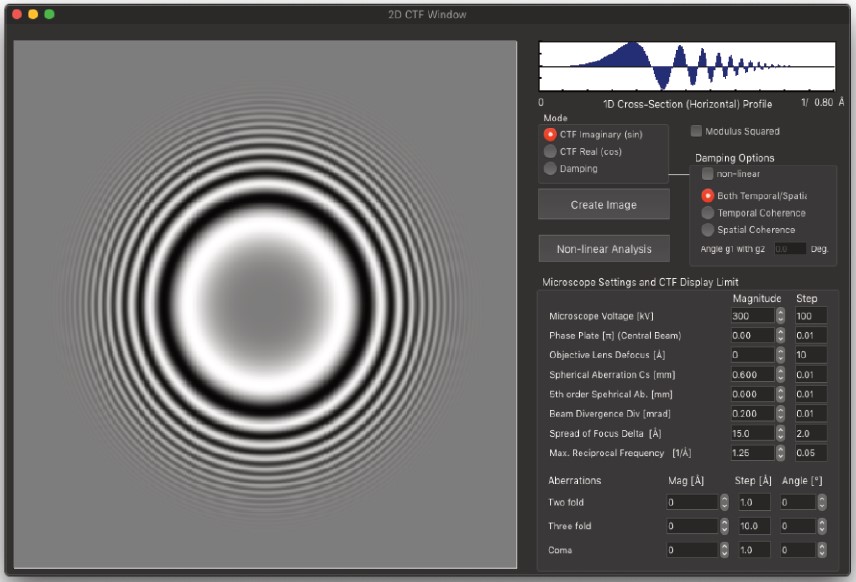Viewport: 856px width, 582px height.
Task: Select CTF Real (cos) mode
Action: click(x=550, y=151)
